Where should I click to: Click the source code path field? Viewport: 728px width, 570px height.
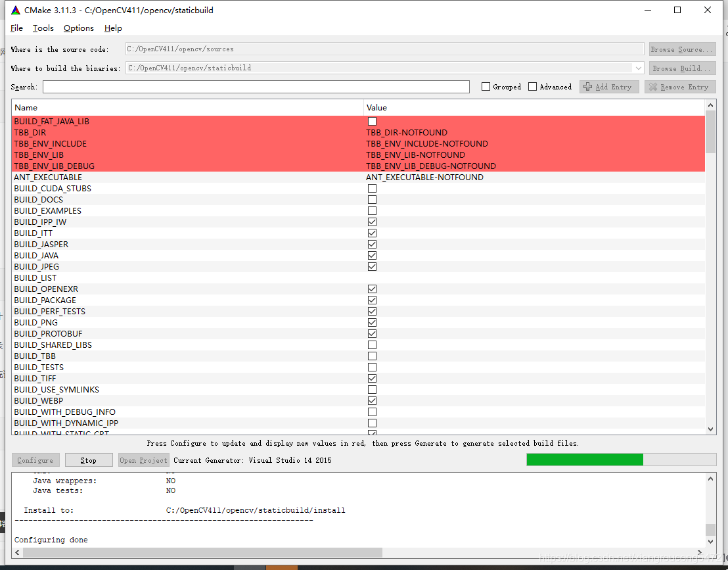tap(384, 49)
